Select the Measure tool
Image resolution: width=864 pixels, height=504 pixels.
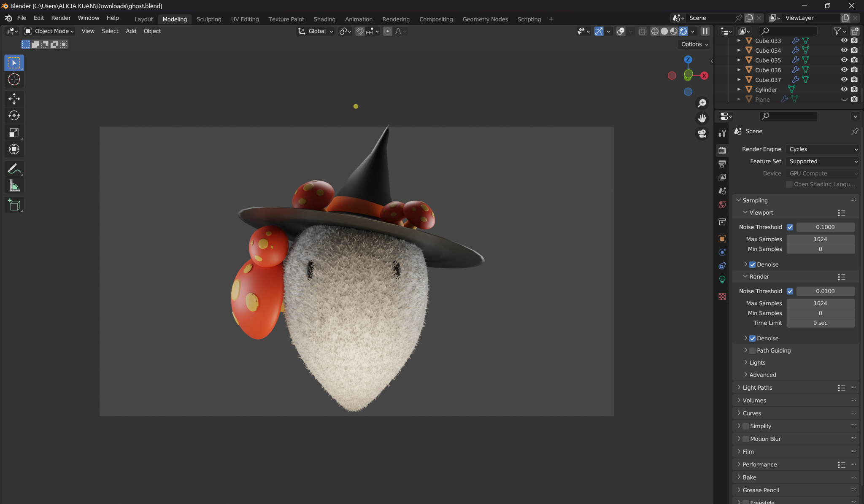point(14,186)
